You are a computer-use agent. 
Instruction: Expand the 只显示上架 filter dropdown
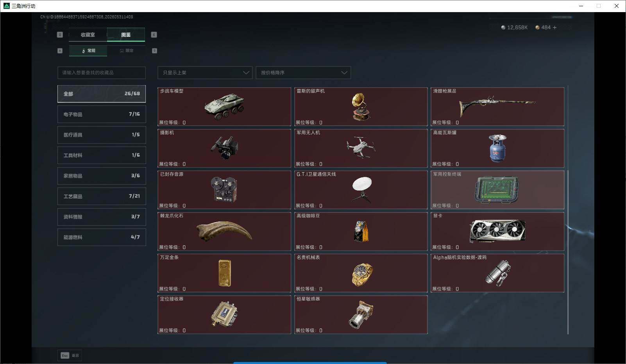(205, 73)
